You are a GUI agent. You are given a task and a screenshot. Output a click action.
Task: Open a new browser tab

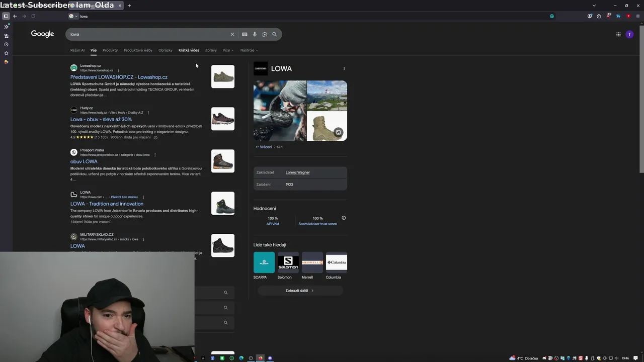click(x=129, y=6)
